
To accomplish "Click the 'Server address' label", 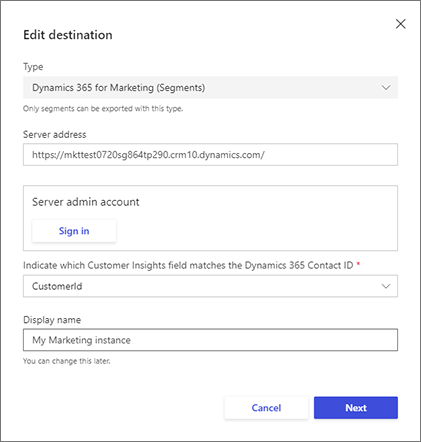I will [55, 135].
